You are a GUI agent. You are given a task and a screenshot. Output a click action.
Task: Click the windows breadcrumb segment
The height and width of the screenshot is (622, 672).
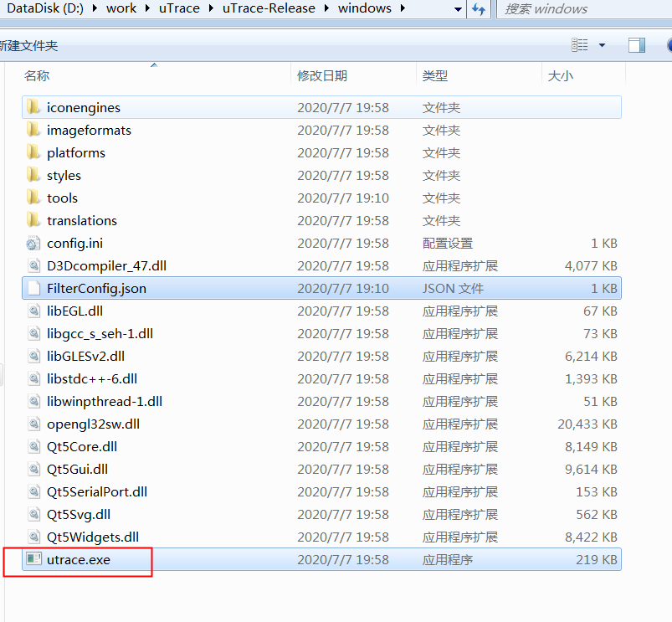click(x=365, y=8)
